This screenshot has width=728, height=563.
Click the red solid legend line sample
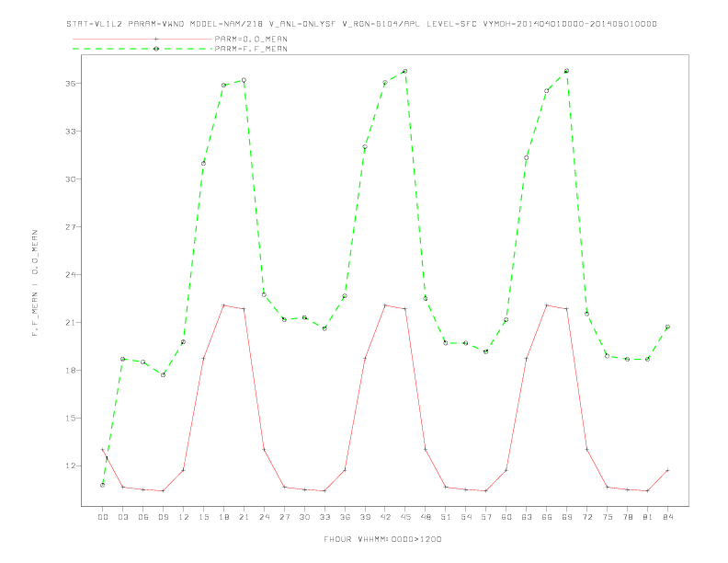coord(142,39)
